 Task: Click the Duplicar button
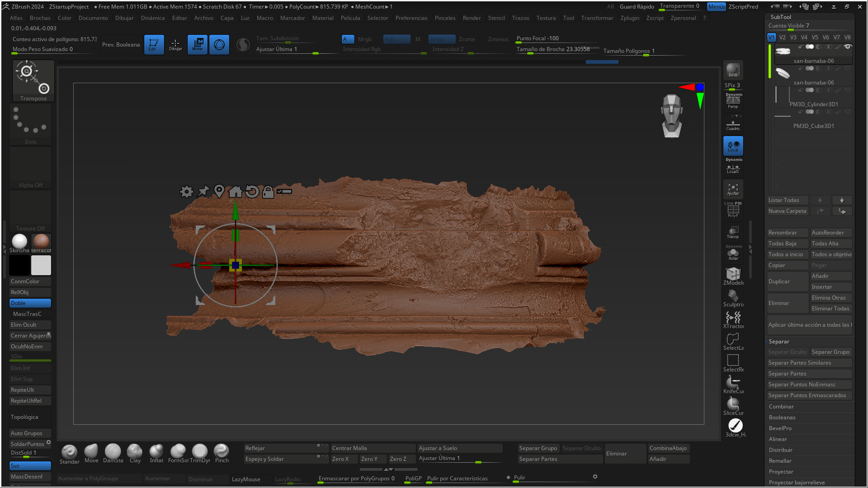pyautogui.click(x=787, y=282)
